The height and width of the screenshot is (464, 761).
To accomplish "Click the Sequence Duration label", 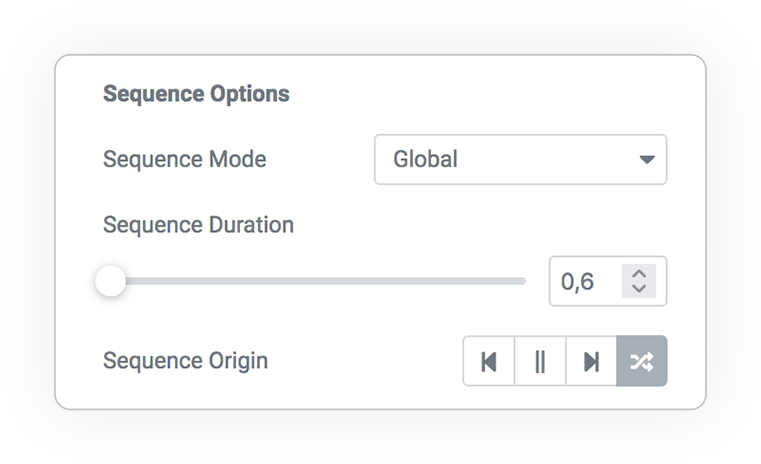I will tap(198, 225).
